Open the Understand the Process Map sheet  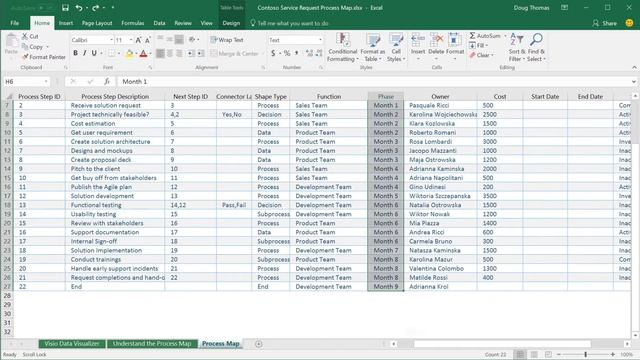pyautogui.click(x=152, y=344)
